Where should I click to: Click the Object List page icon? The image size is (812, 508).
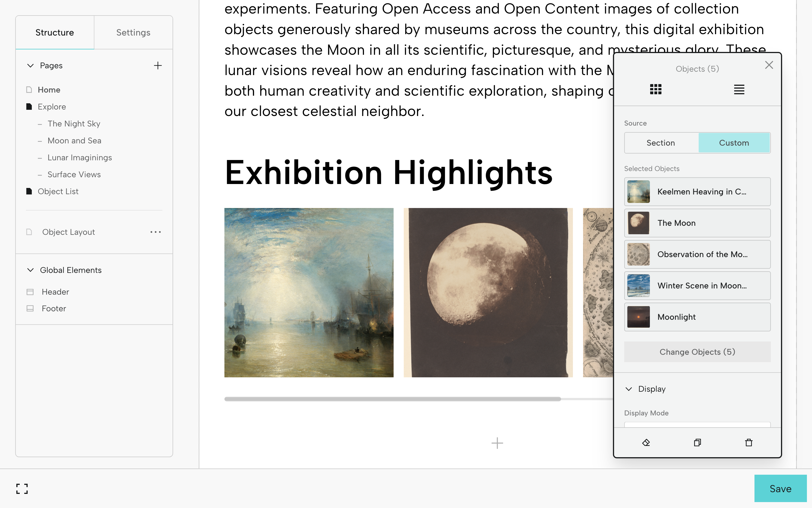coord(29,191)
